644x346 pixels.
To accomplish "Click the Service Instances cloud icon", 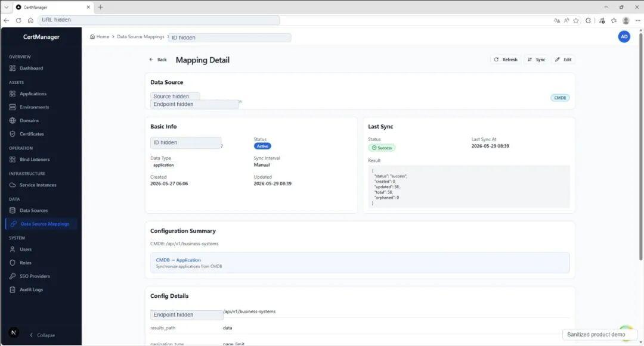I will 13,185.
